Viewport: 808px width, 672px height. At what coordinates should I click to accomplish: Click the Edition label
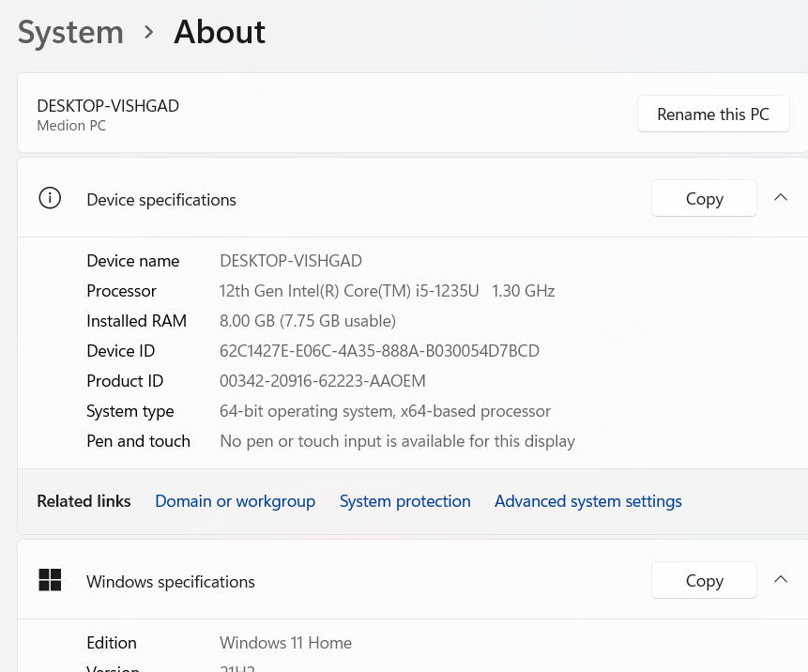(112, 643)
